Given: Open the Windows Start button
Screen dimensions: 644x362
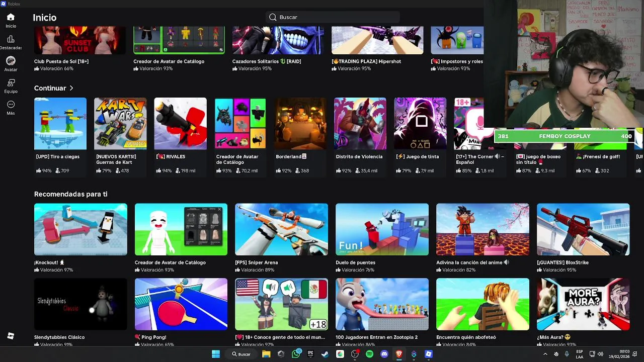Looking at the screenshot, I should pyautogui.click(x=216, y=354).
